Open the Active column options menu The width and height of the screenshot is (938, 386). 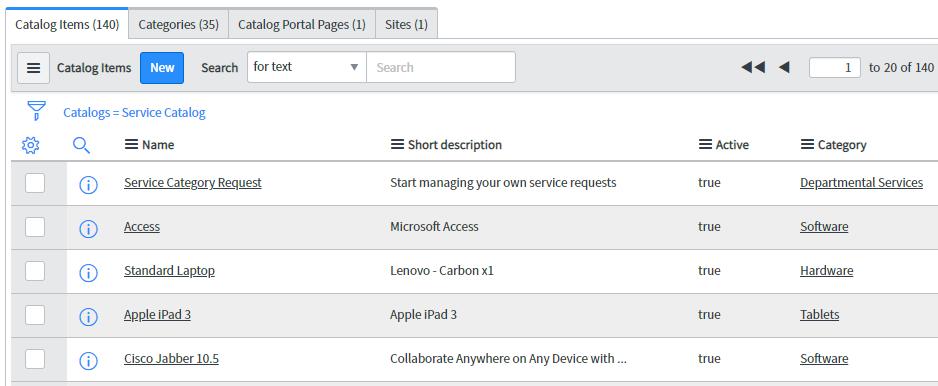705,144
